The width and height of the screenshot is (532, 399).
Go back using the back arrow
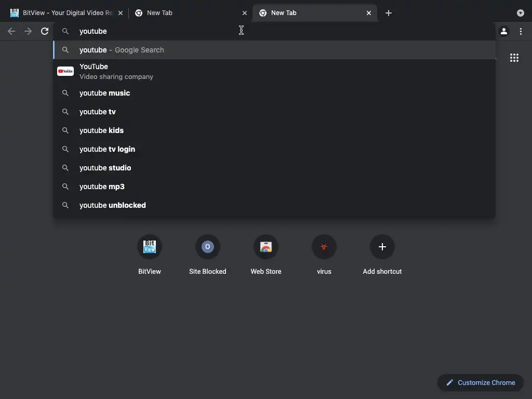11,31
